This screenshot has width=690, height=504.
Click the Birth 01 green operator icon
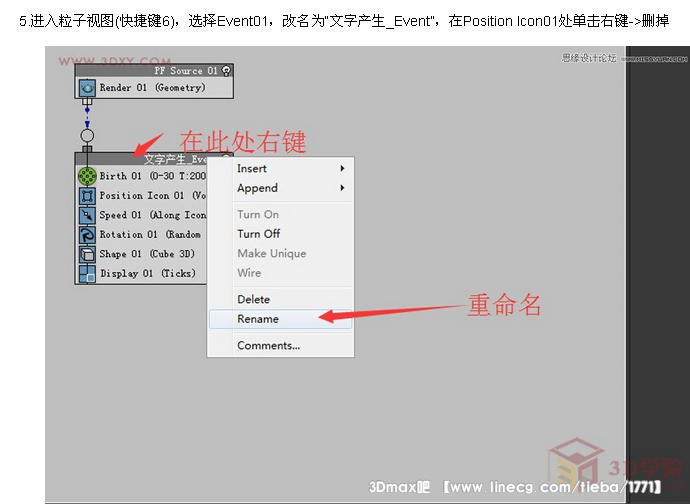click(87, 176)
